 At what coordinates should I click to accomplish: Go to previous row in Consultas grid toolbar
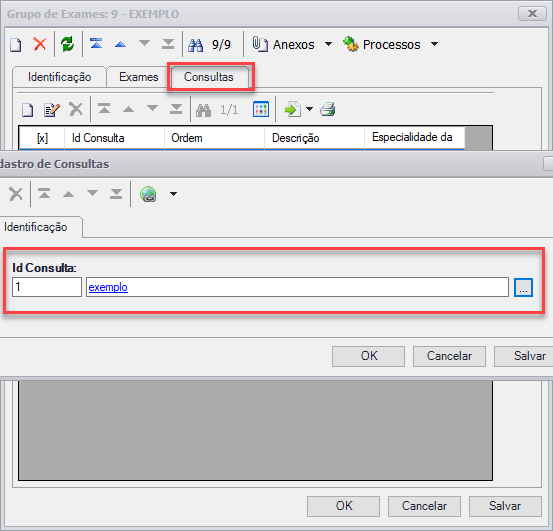128,109
